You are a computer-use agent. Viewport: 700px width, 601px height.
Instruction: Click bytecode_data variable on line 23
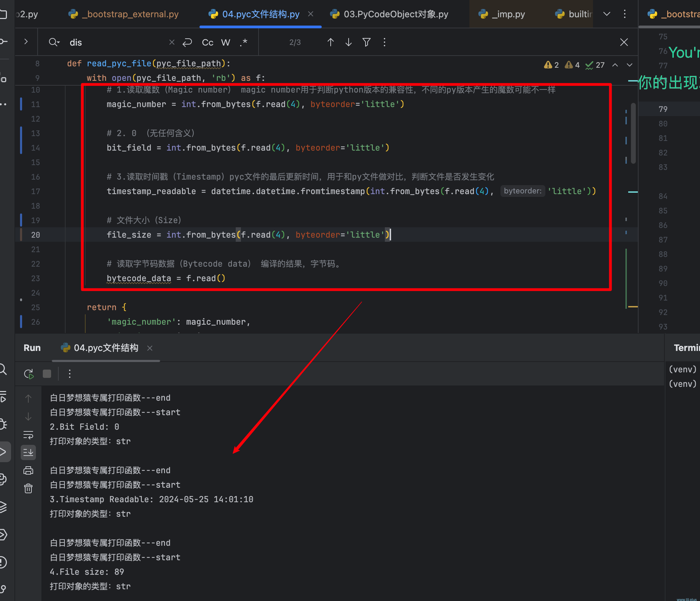[139, 278]
